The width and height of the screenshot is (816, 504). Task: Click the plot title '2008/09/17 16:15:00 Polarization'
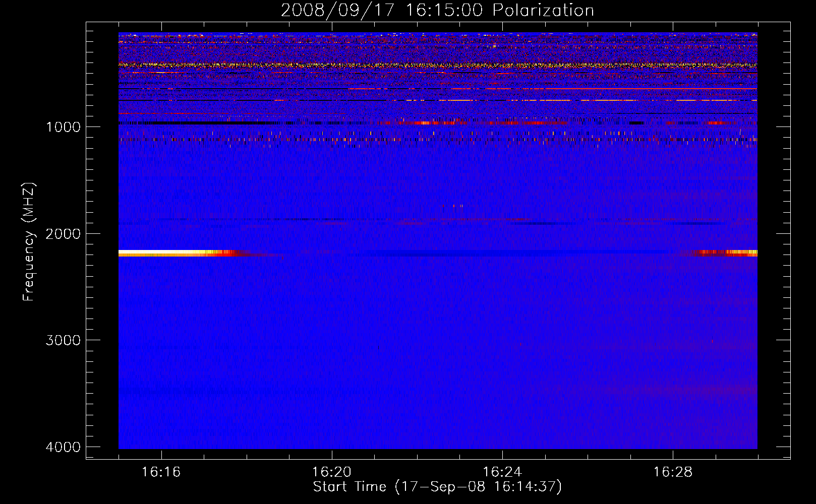coord(437,10)
